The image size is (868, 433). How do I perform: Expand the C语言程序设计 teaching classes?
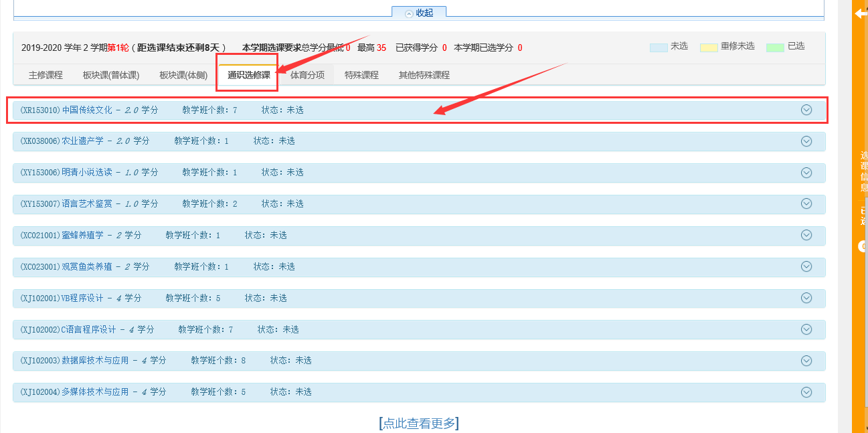806,329
